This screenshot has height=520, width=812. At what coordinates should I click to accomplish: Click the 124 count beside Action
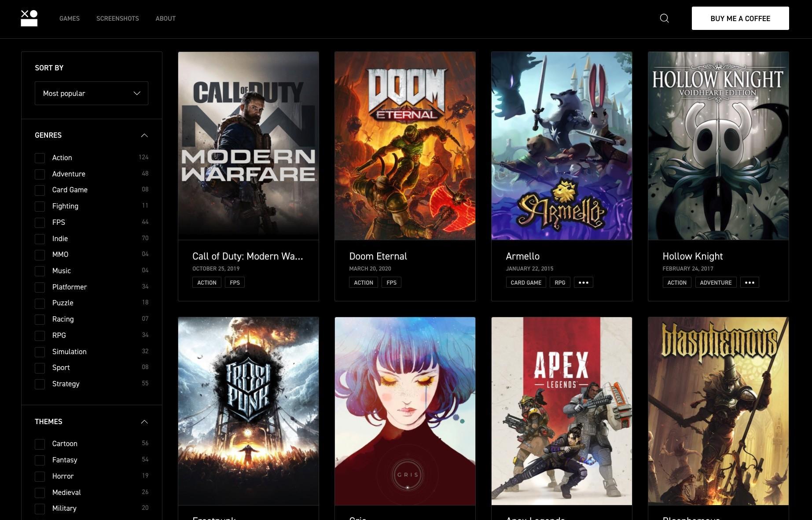(143, 157)
